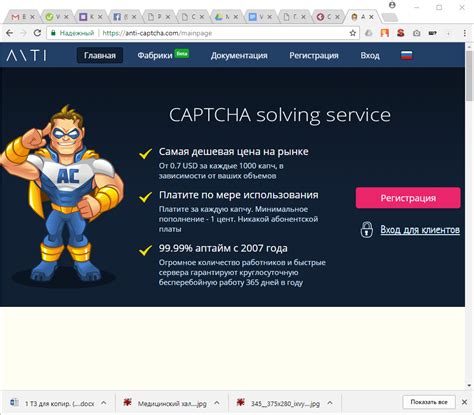Click the scrollbar down arrow

pos(470,385)
